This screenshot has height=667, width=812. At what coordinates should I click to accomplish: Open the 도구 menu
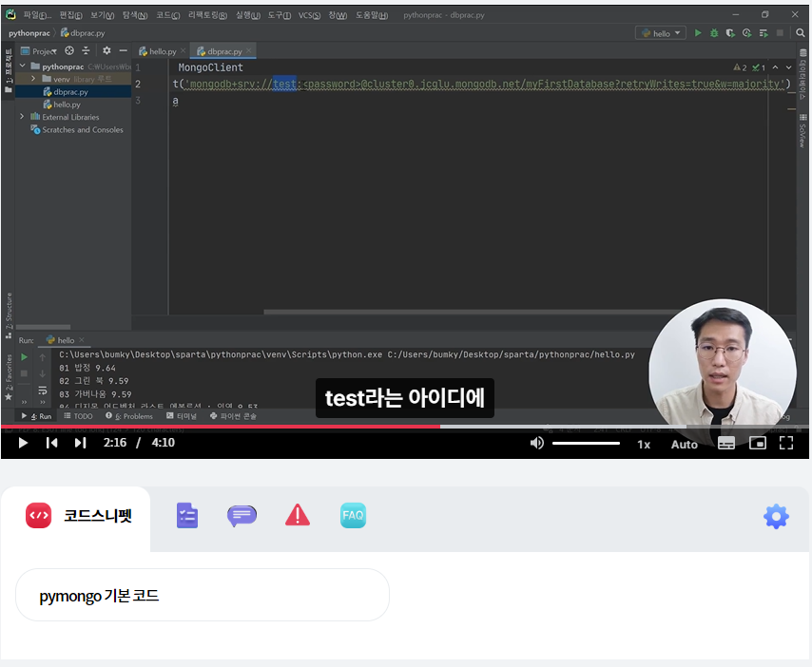[280, 15]
